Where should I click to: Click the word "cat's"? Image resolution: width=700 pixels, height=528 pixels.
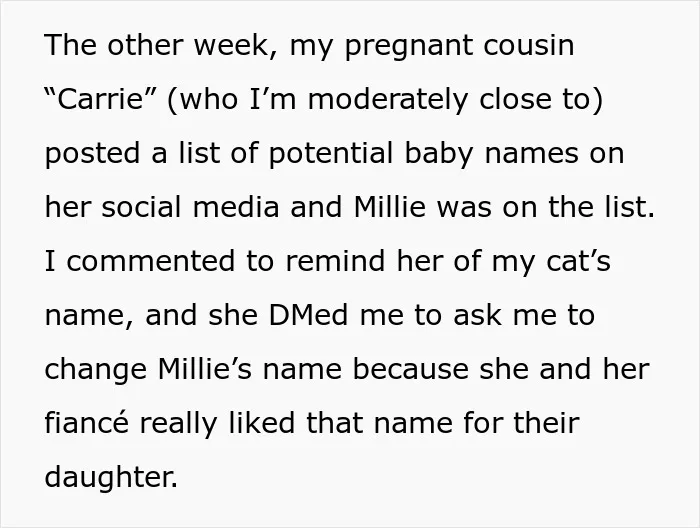pyautogui.click(x=578, y=261)
